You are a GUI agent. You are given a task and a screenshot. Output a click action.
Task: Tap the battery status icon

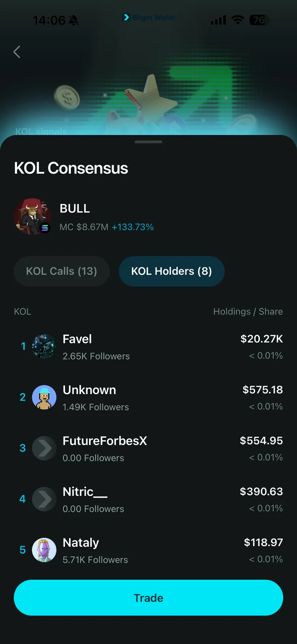point(260,20)
